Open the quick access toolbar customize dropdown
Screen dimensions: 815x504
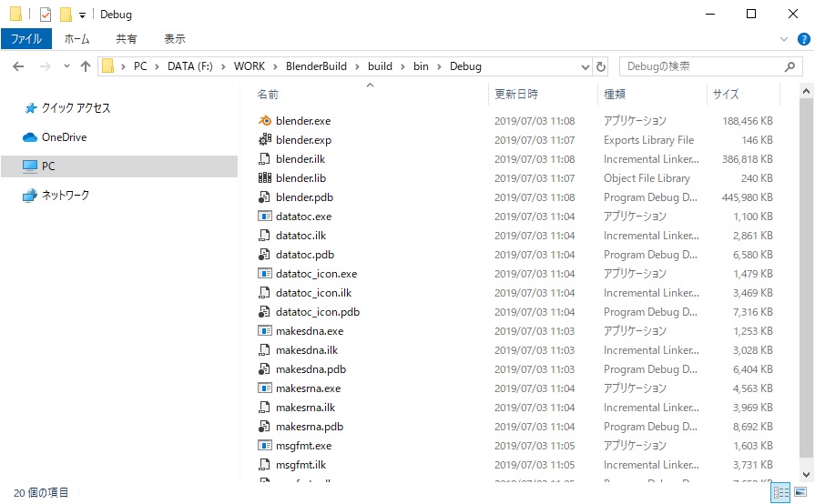(82, 15)
